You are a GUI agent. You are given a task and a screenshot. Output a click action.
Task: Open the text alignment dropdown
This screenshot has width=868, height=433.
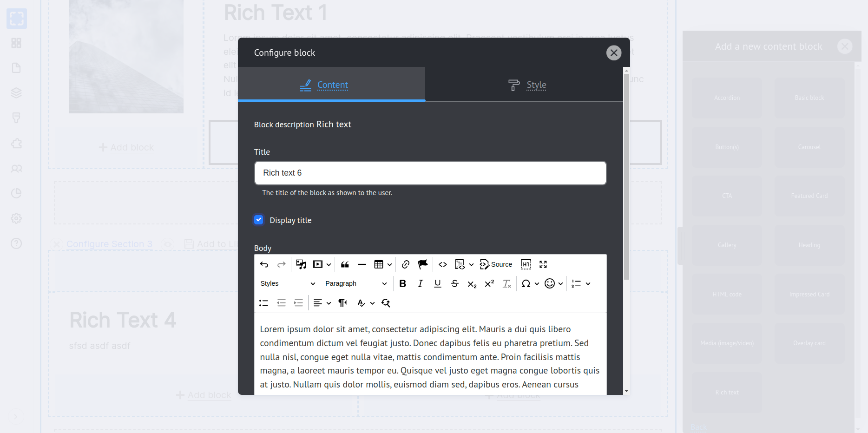click(x=322, y=303)
